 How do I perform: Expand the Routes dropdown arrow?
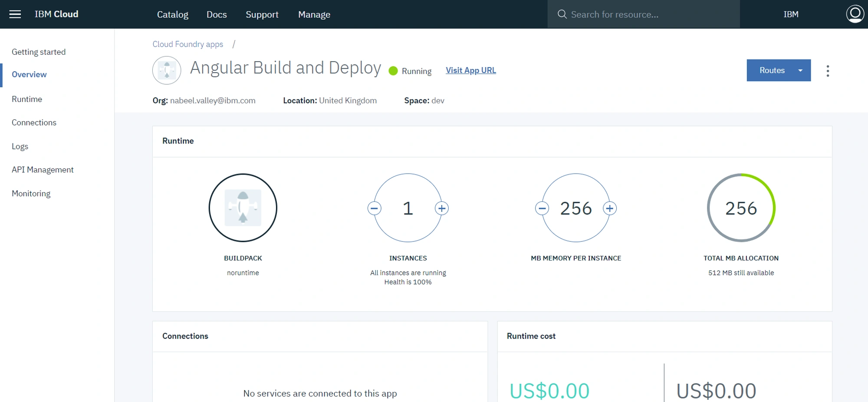[x=800, y=70]
